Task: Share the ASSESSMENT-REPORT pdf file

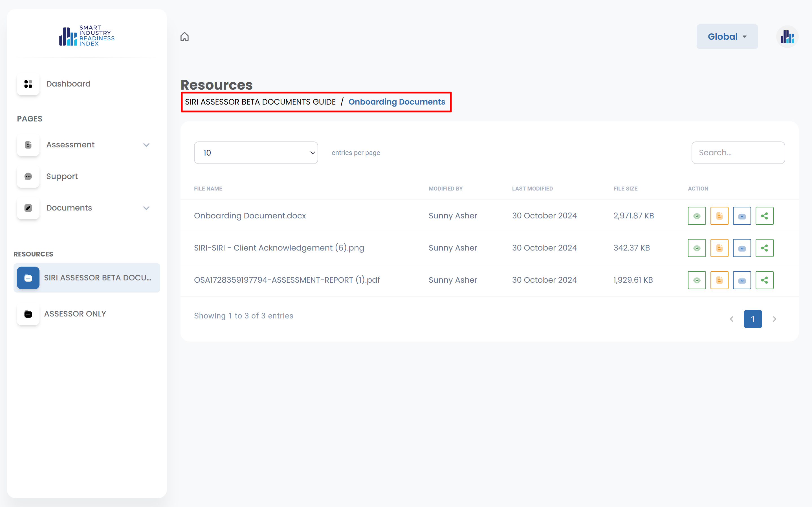Action: click(764, 280)
